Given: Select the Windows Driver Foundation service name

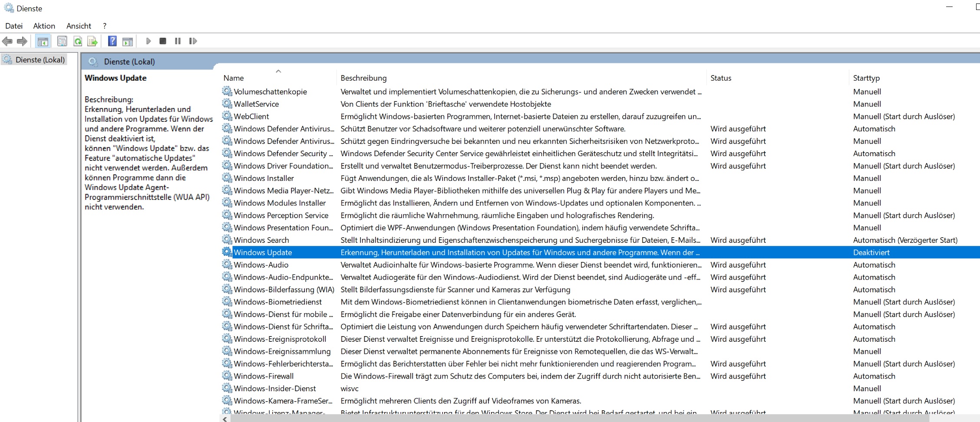Looking at the screenshot, I should click(284, 166).
